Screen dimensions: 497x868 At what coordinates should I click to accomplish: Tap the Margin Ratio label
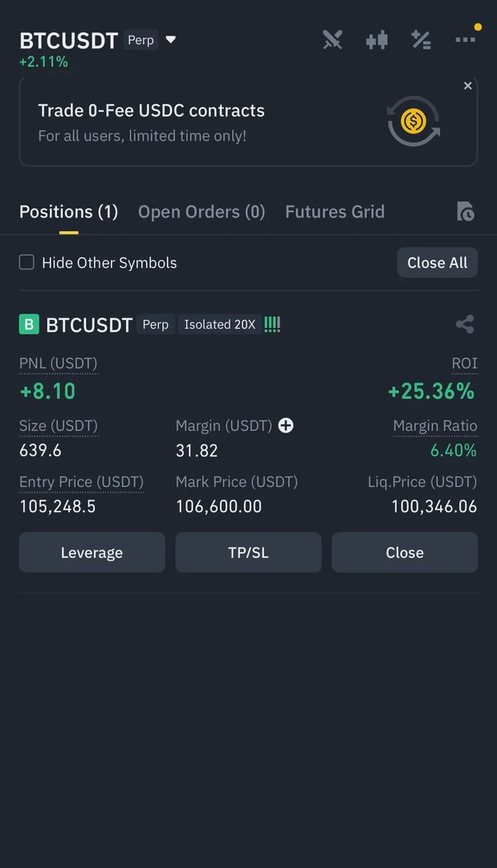pos(434,426)
